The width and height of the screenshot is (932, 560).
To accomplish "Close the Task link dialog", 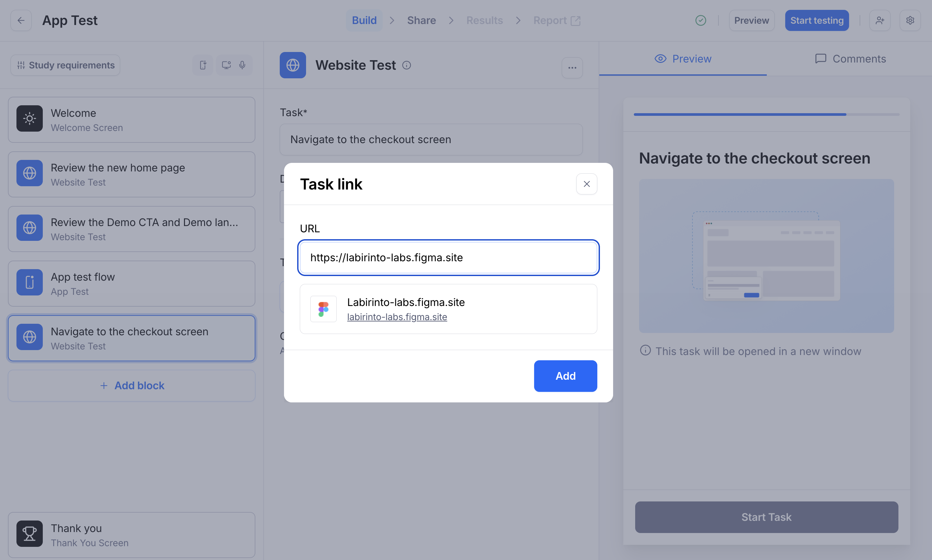I will click(586, 184).
